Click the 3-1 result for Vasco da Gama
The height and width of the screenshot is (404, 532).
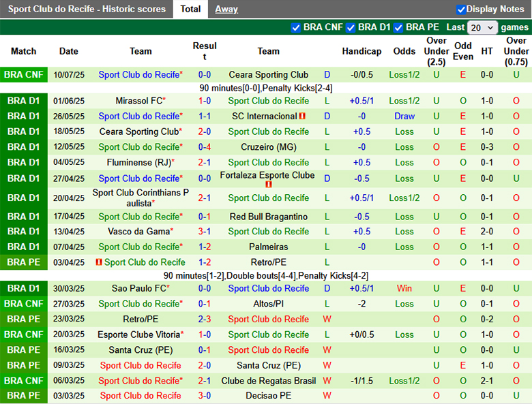click(205, 232)
